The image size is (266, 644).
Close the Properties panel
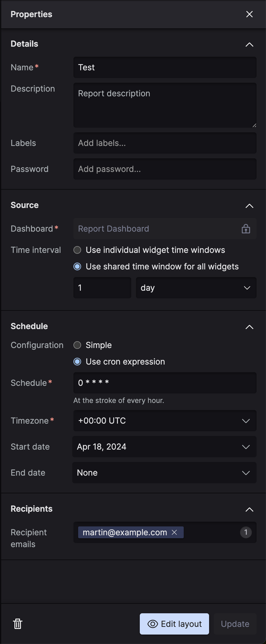click(249, 14)
